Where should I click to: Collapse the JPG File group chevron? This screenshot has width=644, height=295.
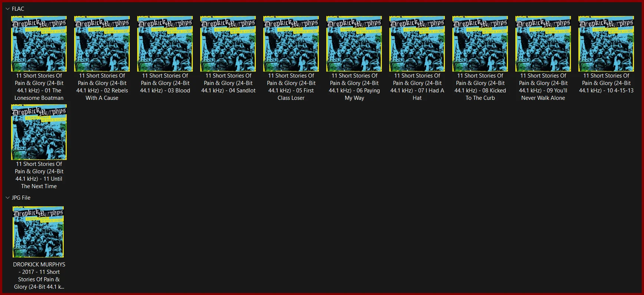click(7, 198)
